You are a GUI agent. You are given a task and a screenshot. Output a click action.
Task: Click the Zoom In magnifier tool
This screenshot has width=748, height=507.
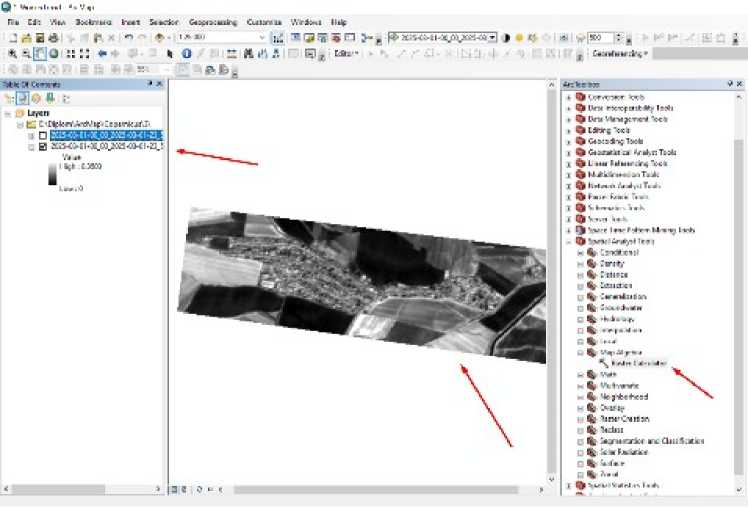coord(10,53)
